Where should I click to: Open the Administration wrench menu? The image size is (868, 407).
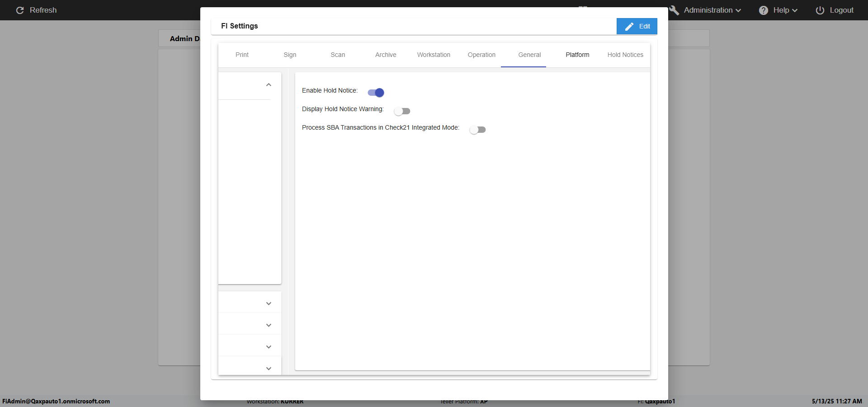706,10
